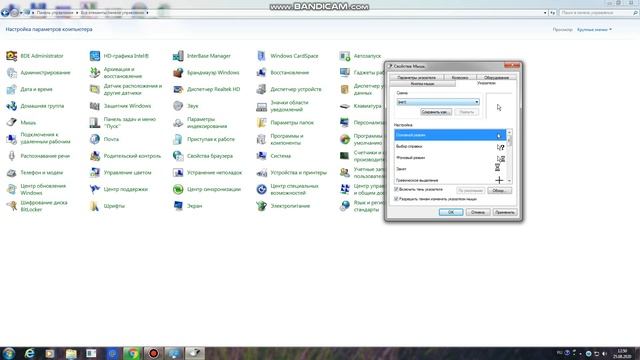This screenshot has width=640, height=360.
Task: Select Занят pointer row
Action: 450,169
